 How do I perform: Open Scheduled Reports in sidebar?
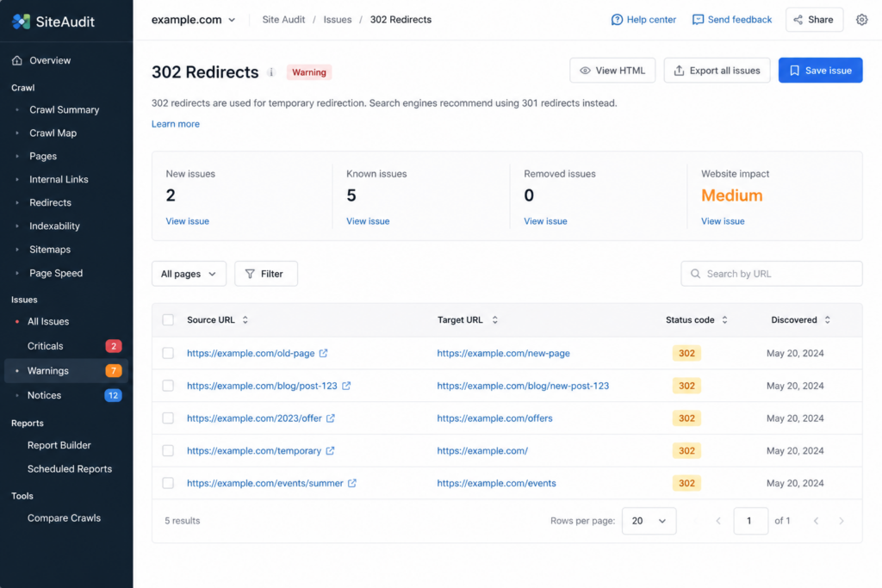69,469
